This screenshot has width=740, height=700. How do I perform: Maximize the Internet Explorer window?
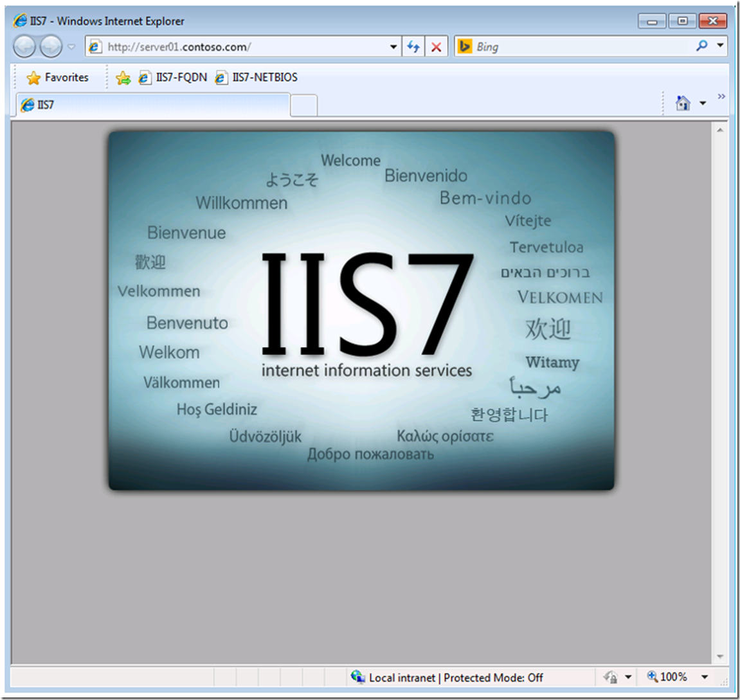coord(682,21)
